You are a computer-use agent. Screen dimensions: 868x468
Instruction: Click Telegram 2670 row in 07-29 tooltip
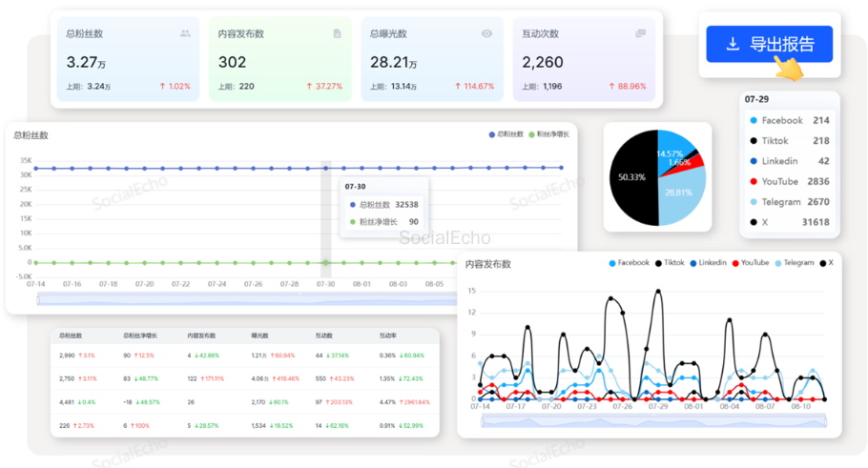[x=790, y=202]
